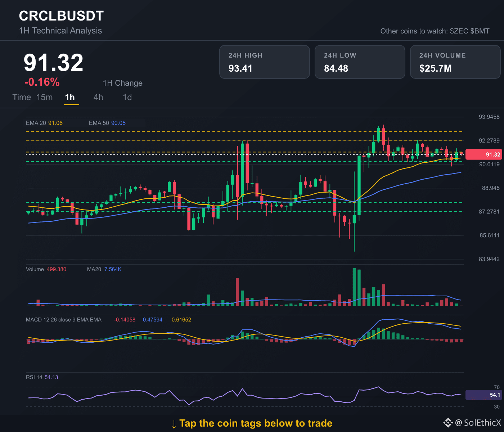The width and height of the screenshot is (504, 432).
Task: Click the 93.9458 price axis label
Action: (x=489, y=117)
